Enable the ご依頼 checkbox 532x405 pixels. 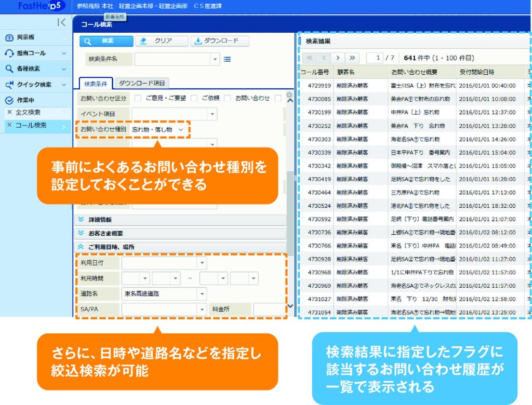tap(194, 97)
